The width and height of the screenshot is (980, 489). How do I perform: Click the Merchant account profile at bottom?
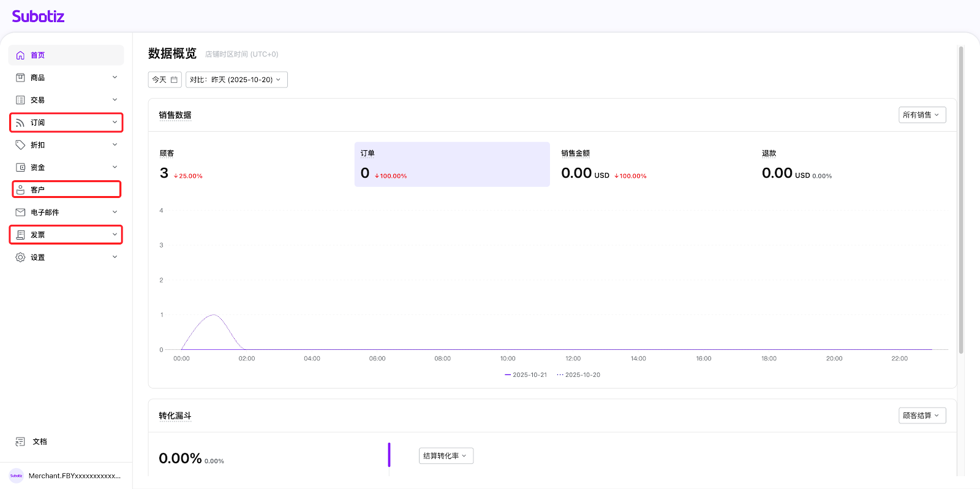(66, 476)
